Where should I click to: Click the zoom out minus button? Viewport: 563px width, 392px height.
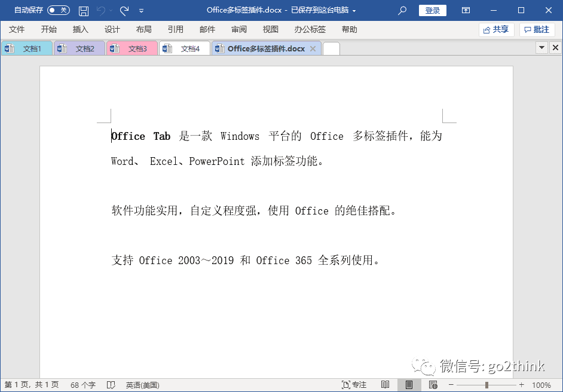pos(451,385)
